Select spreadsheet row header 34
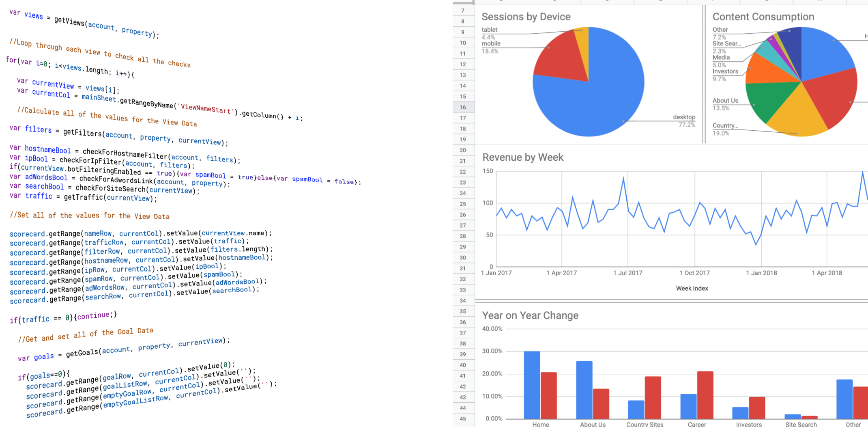The width and height of the screenshot is (868, 427). point(463,300)
